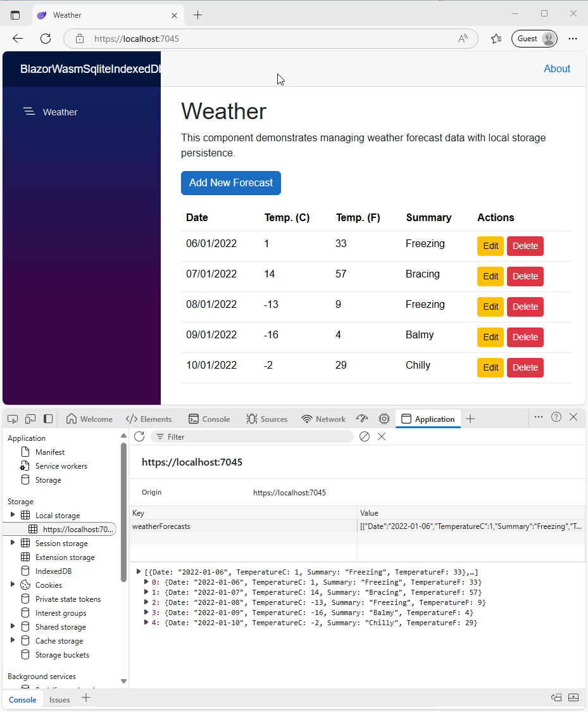Image resolution: width=588 pixels, height=712 pixels.
Task: Open the Performance tool gauge icon
Action: [x=362, y=419]
